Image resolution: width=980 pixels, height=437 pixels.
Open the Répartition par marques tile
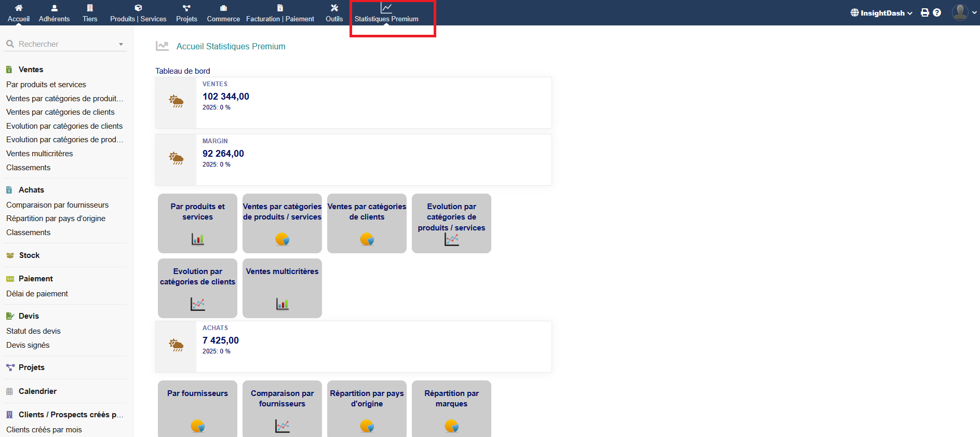pyautogui.click(x=451, y=408)
